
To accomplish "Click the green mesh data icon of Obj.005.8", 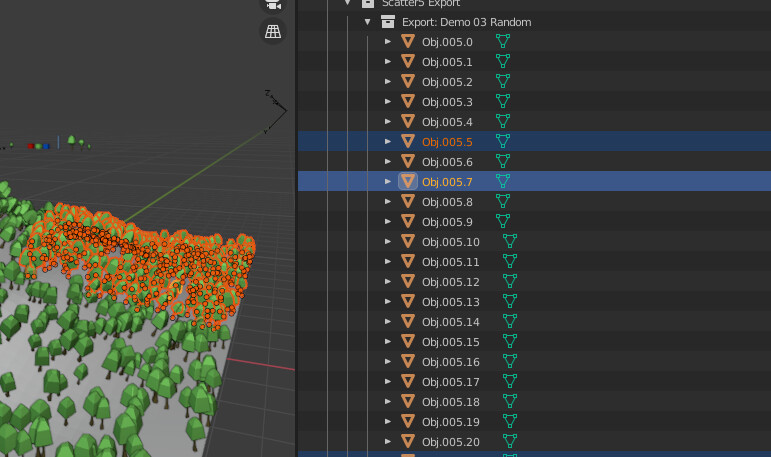I will point(503,201).
